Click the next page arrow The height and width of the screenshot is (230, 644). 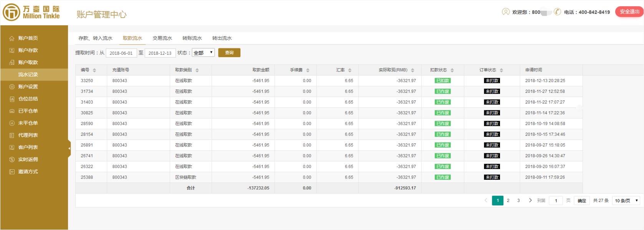530,200
